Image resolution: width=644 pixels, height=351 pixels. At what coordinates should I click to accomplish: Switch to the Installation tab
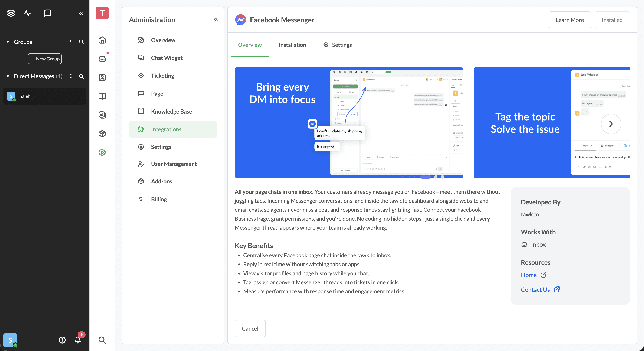click(x=292, y=45)
